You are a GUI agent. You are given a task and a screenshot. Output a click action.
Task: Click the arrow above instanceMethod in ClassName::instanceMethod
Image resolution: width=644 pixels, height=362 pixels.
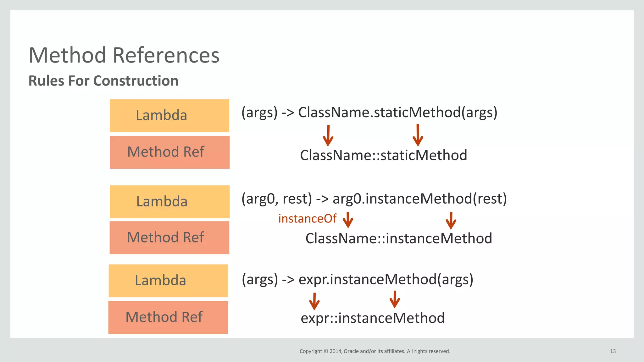click(451, 220)
